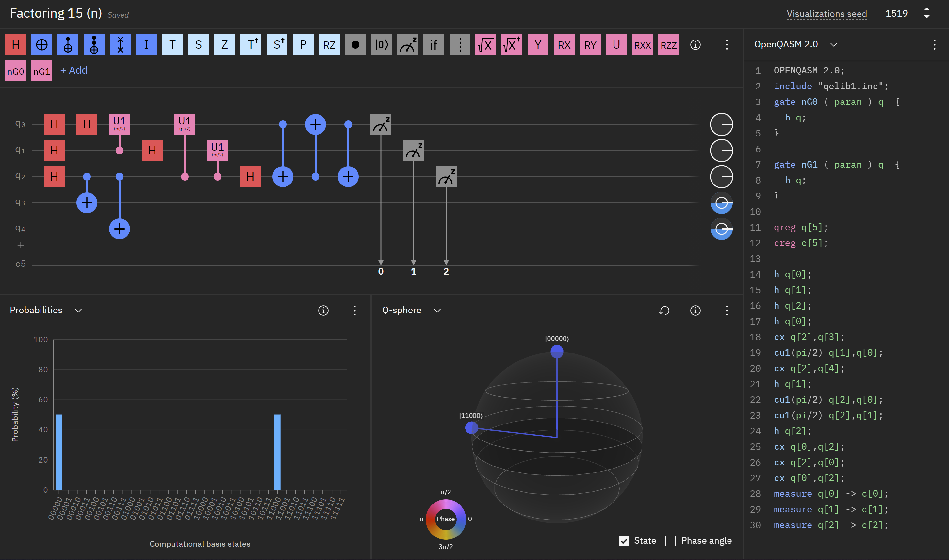This screenshot has width=949, height=560.
Task: Select the SWAP gate in palette
Action: (120, 45)
